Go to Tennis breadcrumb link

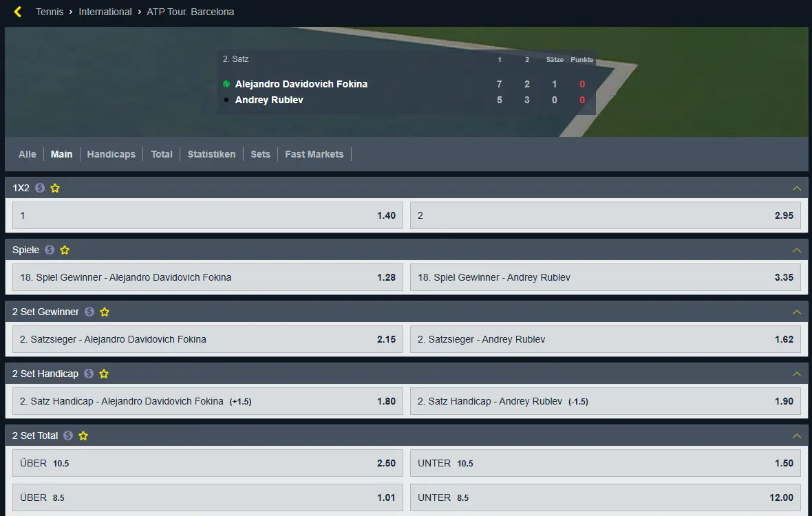tap(50, 12)
